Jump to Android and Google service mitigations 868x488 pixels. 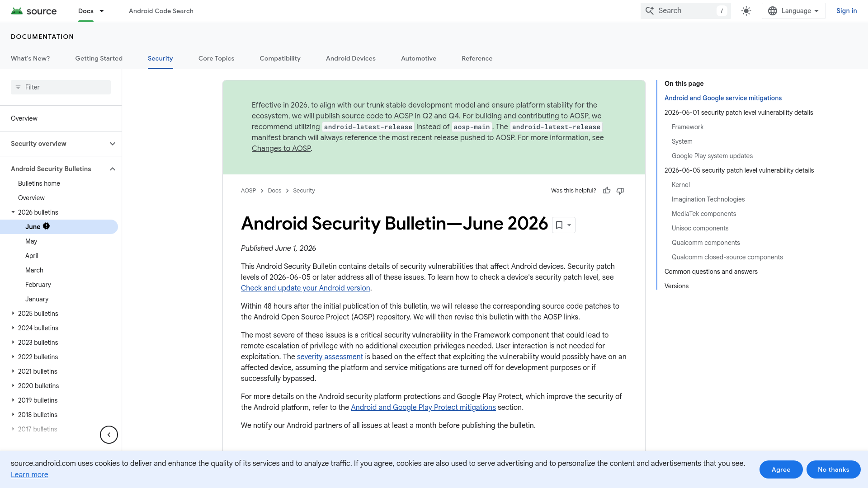[x=723, y=98]
